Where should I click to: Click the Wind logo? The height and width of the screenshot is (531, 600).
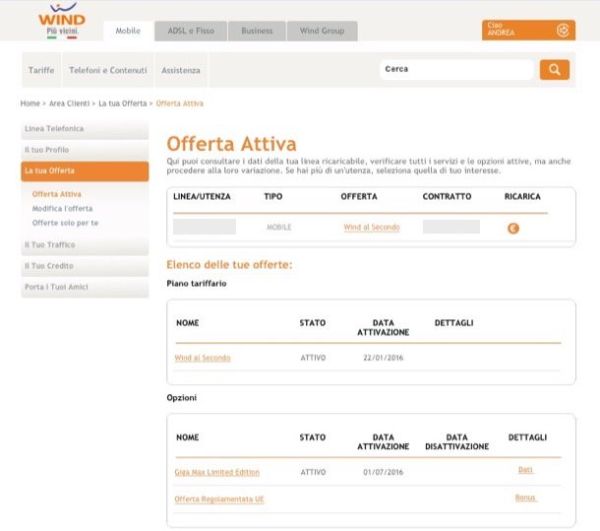coord(62,21)
